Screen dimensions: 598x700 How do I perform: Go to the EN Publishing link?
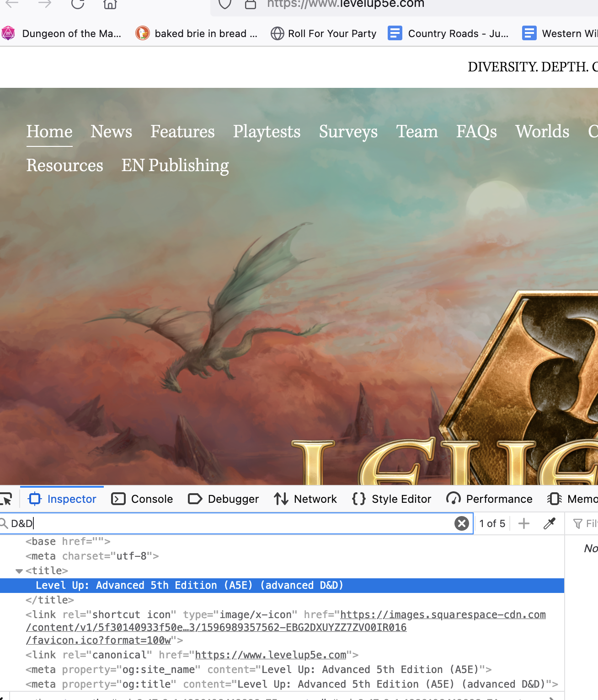pos(175,166)
